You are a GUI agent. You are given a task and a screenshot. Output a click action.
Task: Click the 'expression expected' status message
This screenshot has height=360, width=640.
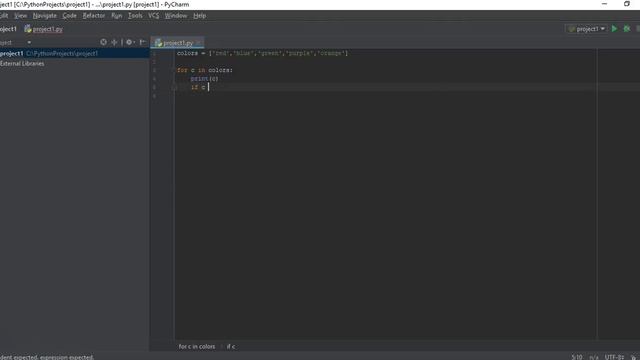(x=47, y=357)
